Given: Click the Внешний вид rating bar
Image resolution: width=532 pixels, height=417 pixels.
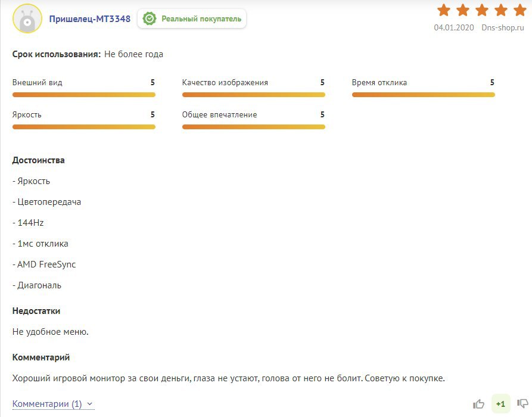Looking at the screenshot, I should pos(84,95).
